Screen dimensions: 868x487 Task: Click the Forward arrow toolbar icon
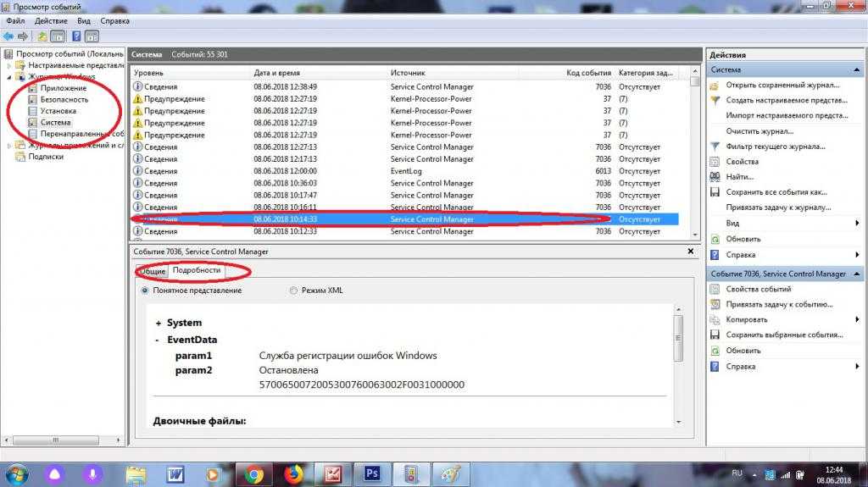[x=23, y=36]
